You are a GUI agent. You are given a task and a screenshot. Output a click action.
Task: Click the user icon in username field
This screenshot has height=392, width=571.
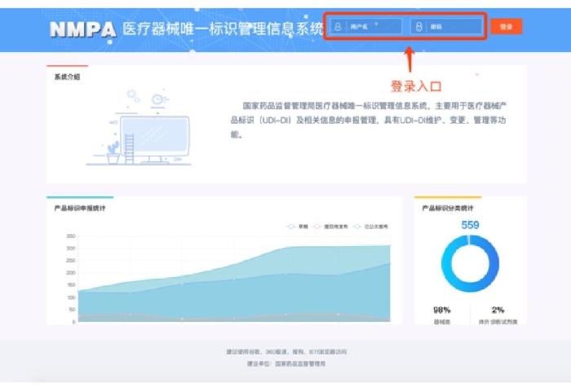pos(339,27)
